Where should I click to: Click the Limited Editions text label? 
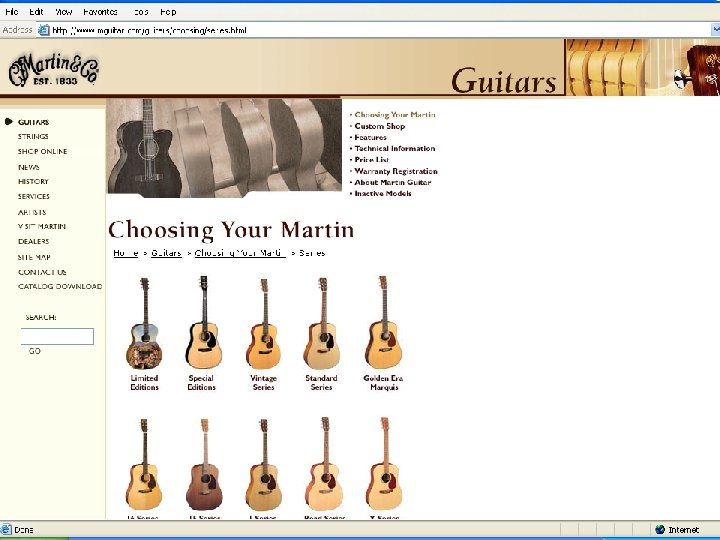(144, 382)
